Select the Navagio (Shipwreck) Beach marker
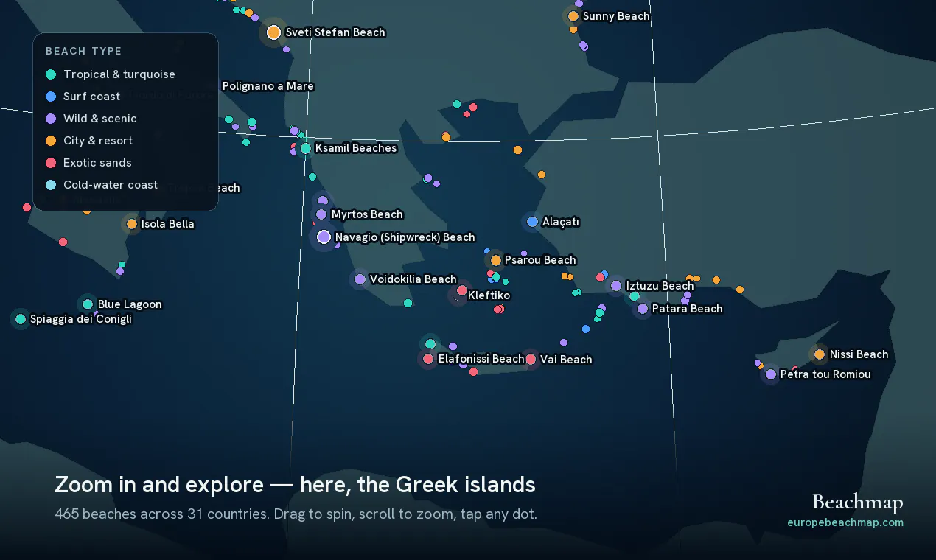 pos(324,237)
